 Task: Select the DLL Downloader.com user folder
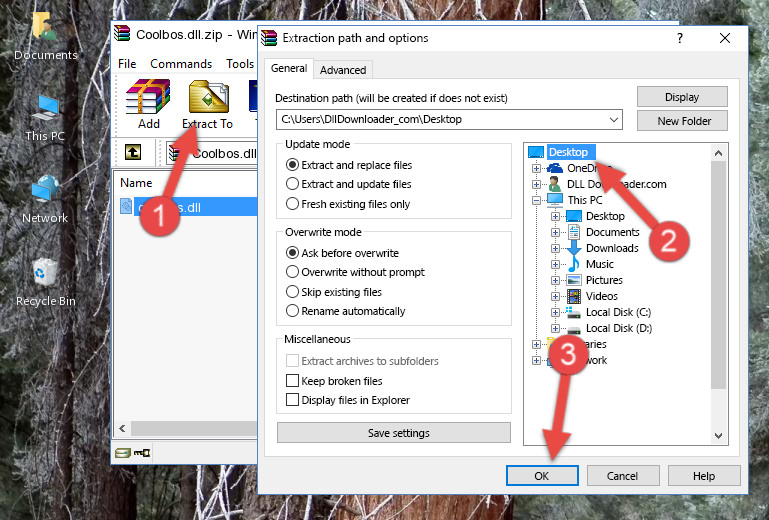616,184
